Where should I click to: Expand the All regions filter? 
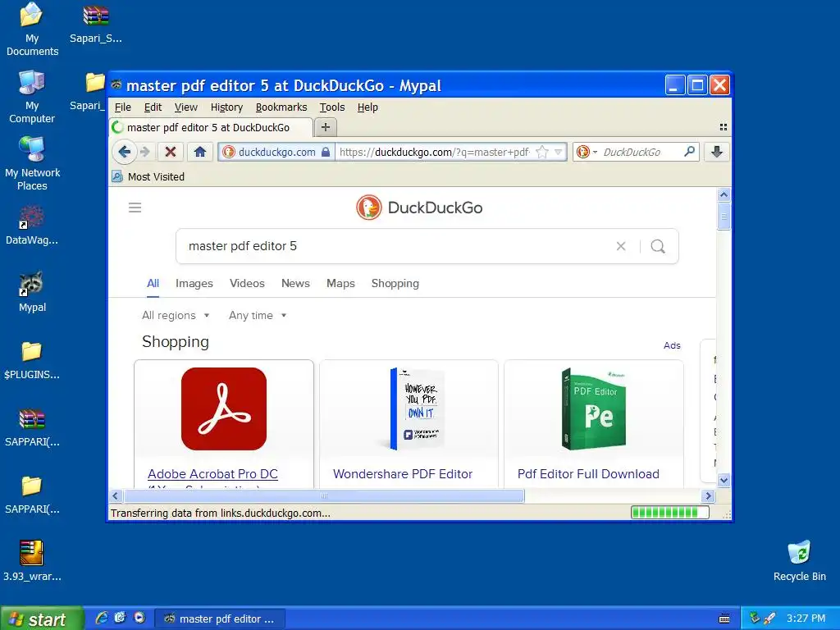coord(176,316)
